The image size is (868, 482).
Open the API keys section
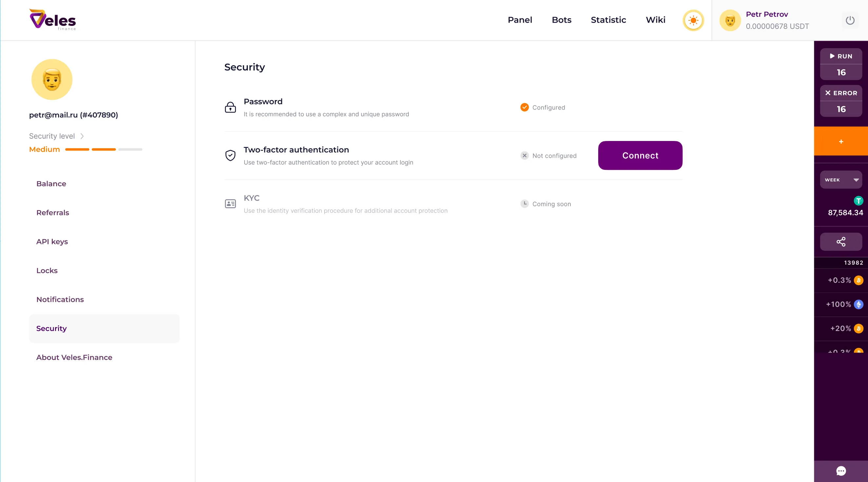pos(52,241)
